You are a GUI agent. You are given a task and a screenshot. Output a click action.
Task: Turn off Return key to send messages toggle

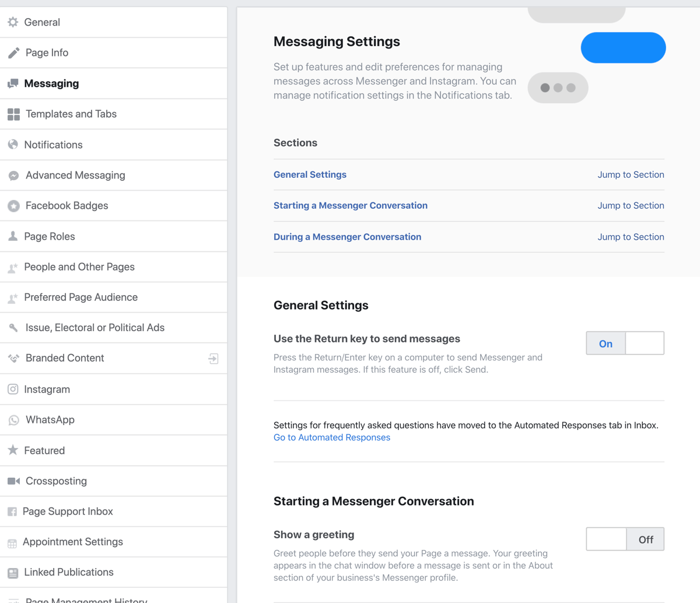(x=625, y=343)
